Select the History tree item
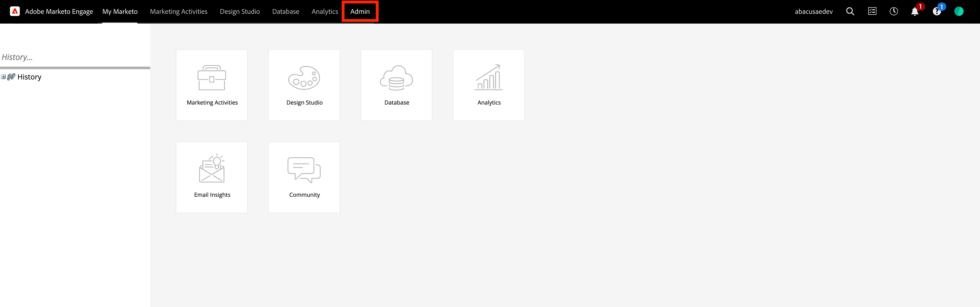The image size is (980, 307). [x=29, y=77]
